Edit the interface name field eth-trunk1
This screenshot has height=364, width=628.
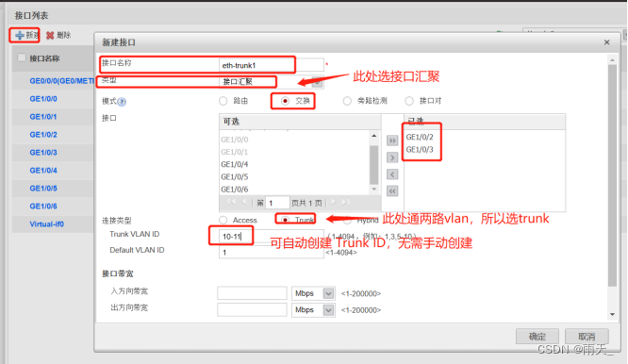[x=272, y=65]
